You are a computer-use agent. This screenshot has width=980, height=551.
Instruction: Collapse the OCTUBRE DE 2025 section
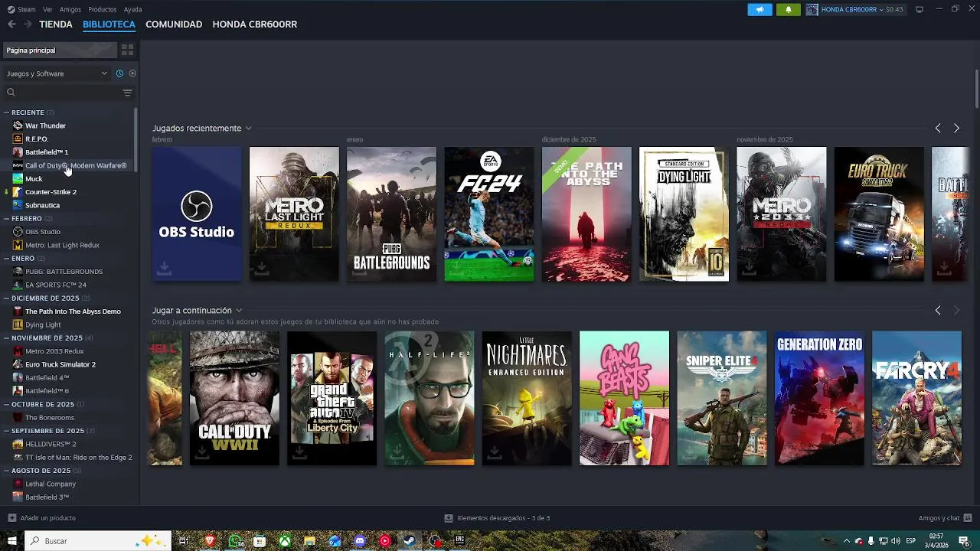click(8, 404)
